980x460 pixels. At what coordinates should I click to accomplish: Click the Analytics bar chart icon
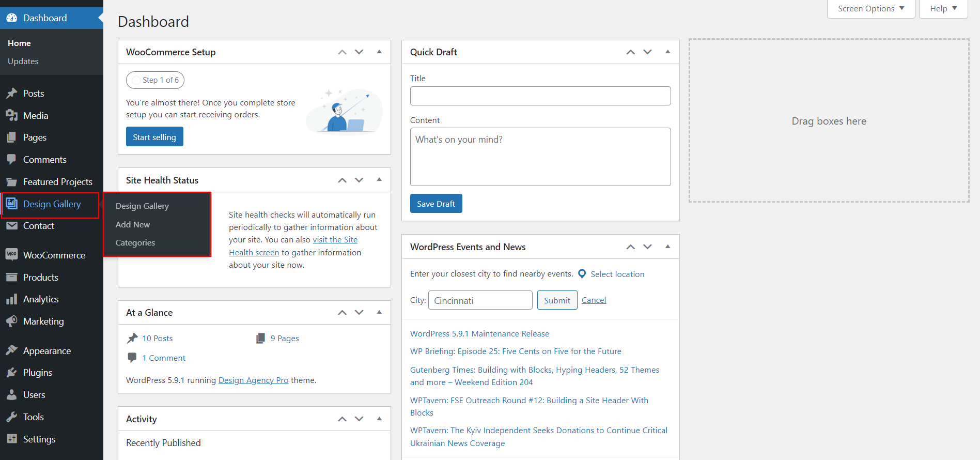(11, 299)
